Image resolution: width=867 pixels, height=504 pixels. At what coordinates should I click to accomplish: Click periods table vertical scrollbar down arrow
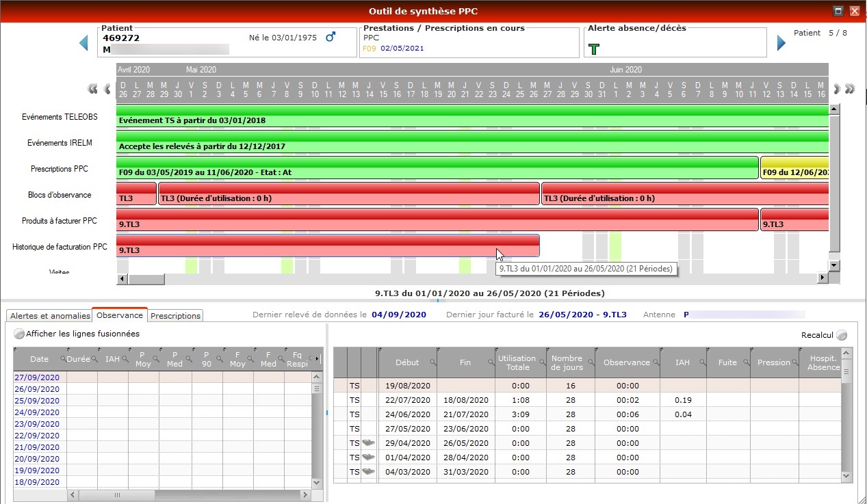[846, 477]
